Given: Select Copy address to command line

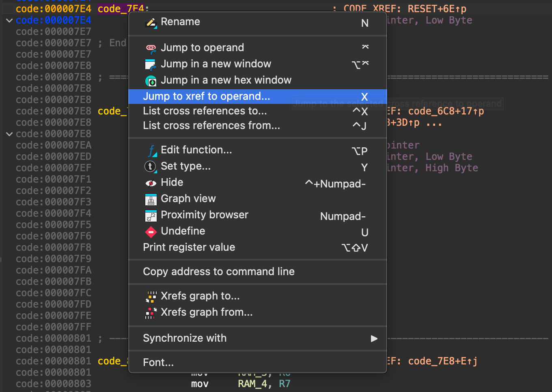Looking at the screenshot, I should [218, 271].
